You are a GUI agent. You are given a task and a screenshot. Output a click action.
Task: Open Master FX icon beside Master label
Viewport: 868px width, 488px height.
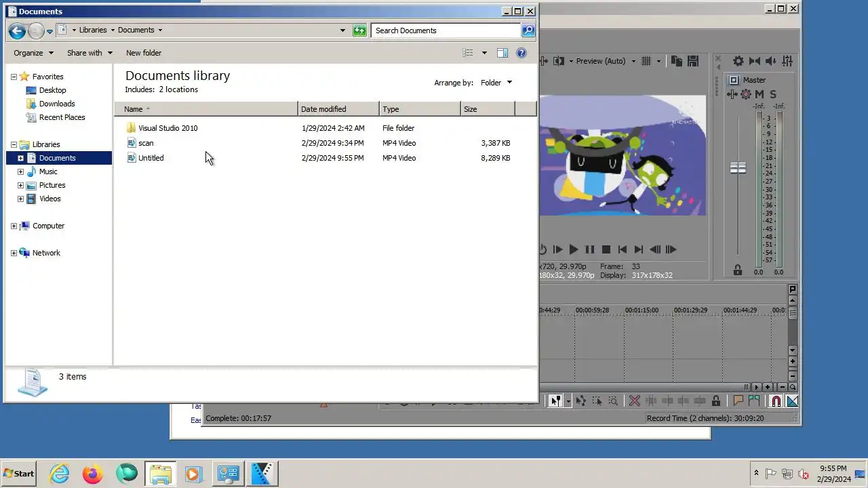[x=733, y=80]
